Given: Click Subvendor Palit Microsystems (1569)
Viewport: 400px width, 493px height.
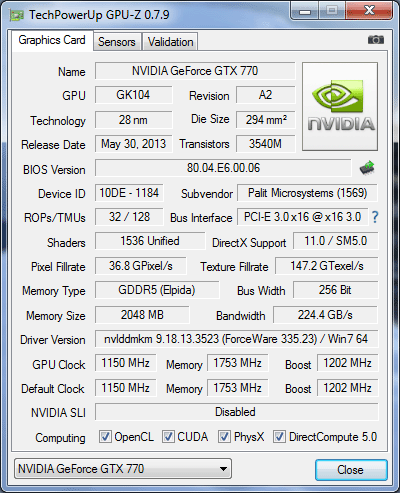Looking at the screenshot, I should click(x=307, y=193).
